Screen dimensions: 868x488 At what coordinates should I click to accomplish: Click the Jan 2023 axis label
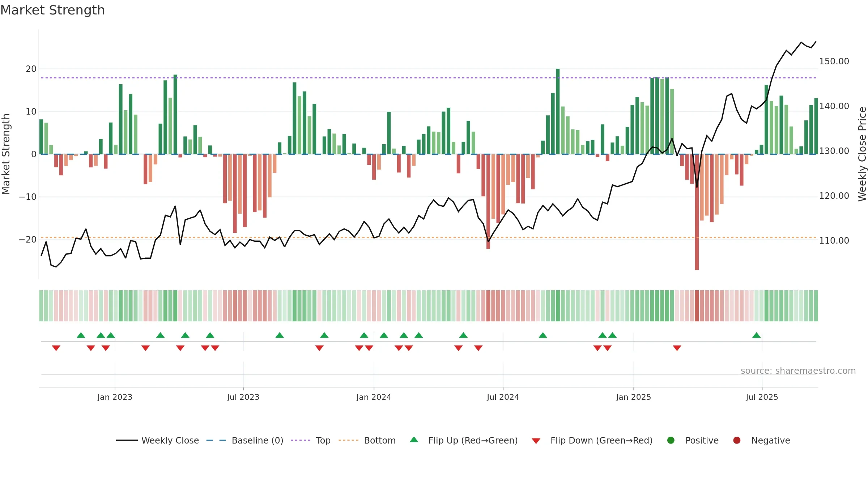pos(115,397)
